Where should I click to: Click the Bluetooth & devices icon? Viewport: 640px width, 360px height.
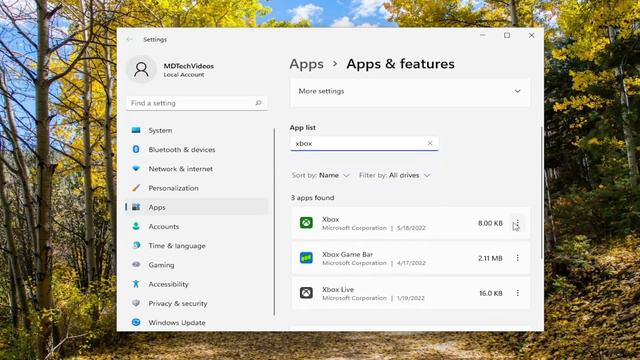(x=136, y=149)
